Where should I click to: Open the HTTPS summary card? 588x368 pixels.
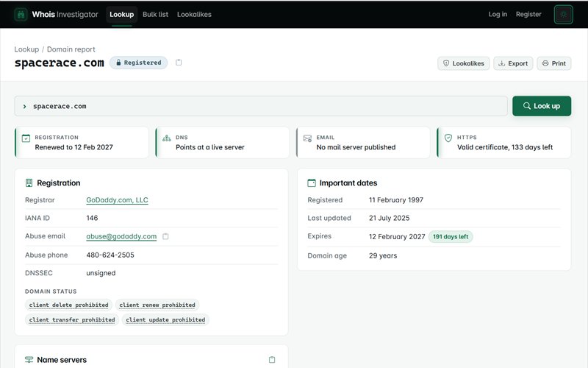[x=504, y=142]
